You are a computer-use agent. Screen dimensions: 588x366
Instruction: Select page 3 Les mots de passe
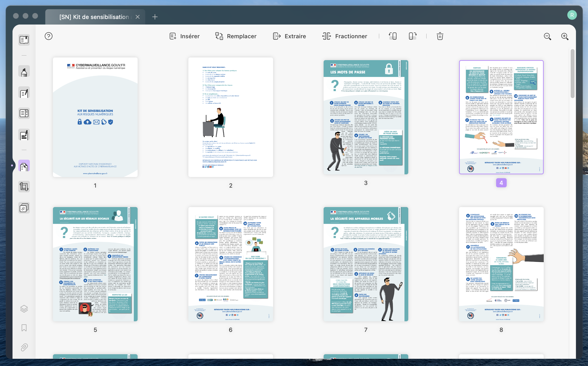pos(366,117)
